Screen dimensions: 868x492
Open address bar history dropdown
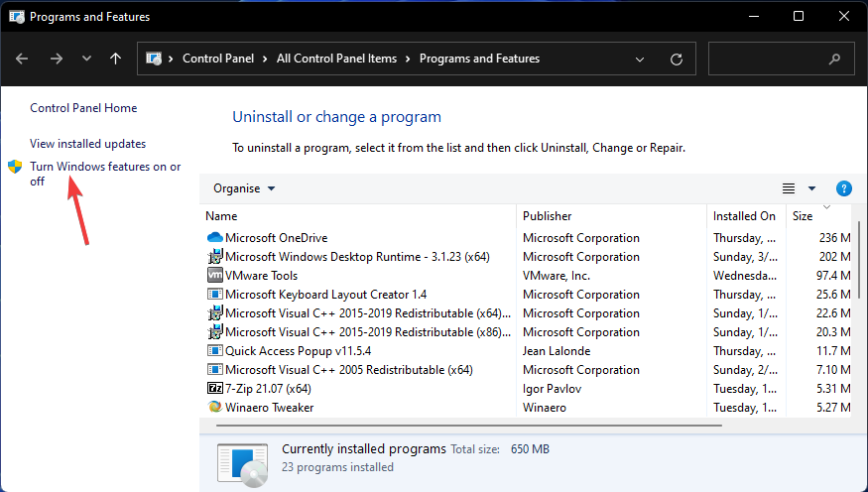tap(640, 60)
